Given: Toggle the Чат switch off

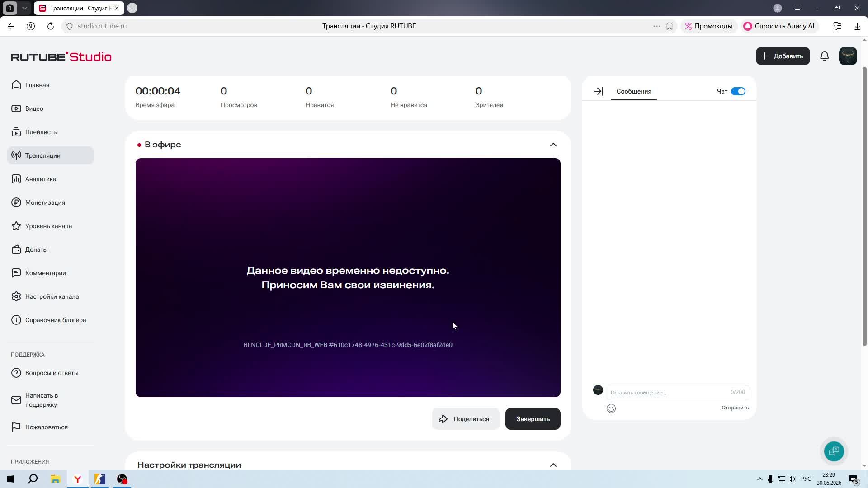Looking at the screenshot, I should click(738, 91).
